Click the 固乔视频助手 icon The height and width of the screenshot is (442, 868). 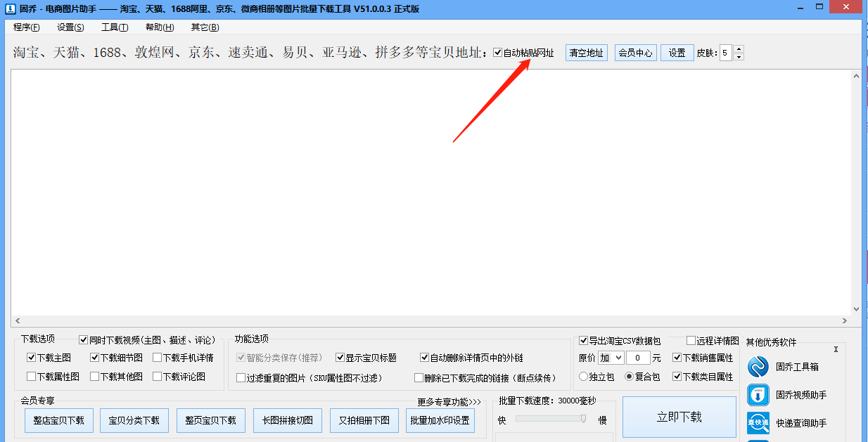[x=758, y=395]
